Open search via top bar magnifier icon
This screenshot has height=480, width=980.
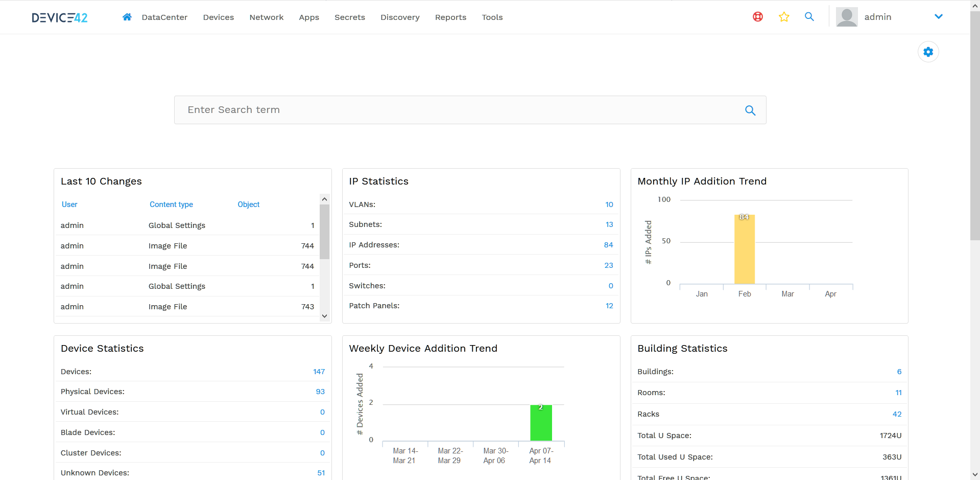click(x=809, y=17)
